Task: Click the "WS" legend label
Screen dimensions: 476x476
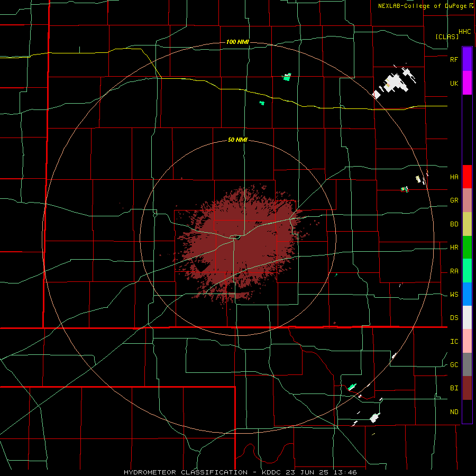Action: coord(454,295)
